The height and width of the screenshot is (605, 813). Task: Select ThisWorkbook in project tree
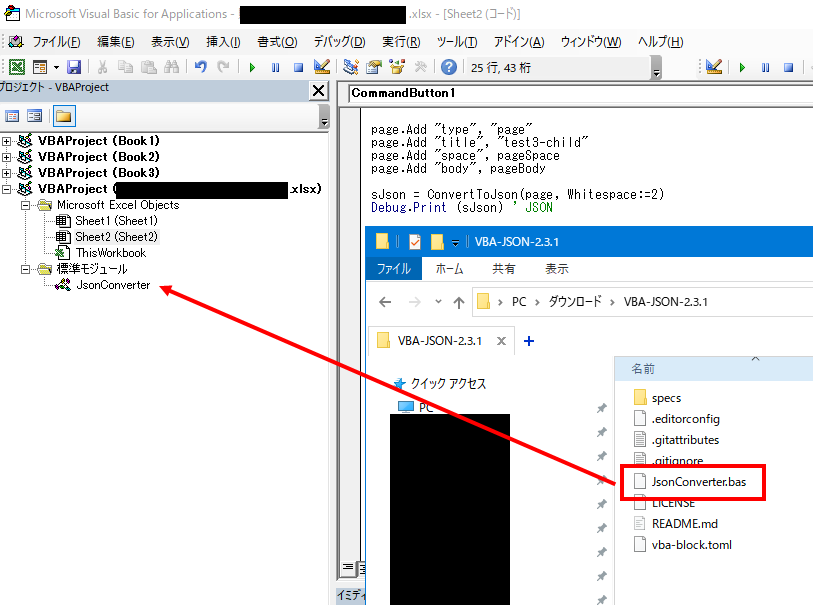111,253
